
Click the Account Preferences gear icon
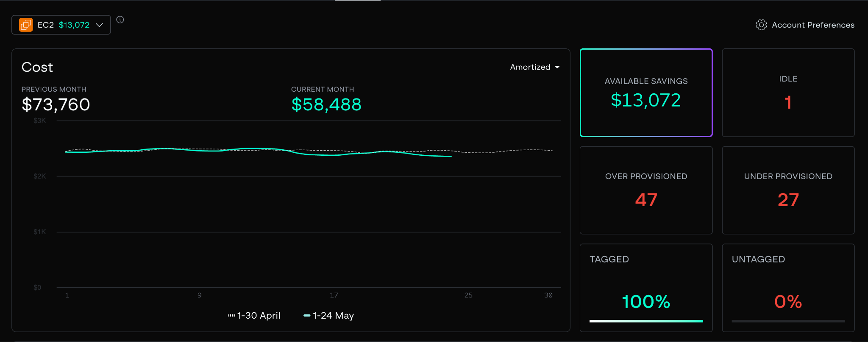point(761,25)
